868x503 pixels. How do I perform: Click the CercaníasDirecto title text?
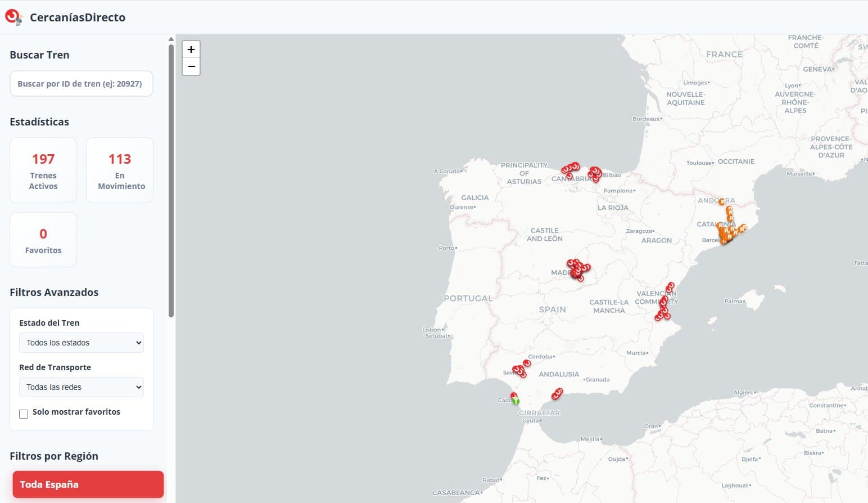(78, 17)
